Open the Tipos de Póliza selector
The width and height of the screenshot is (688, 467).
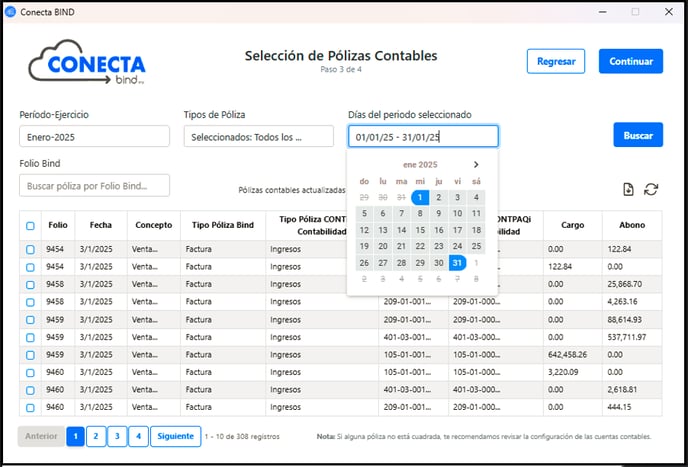click(258, 137)
